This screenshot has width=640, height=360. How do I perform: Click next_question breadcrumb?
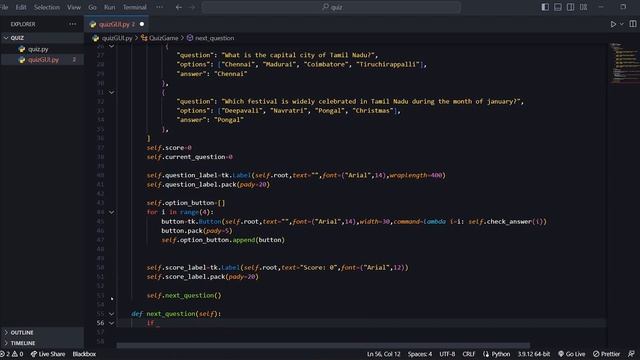(214, 38)
